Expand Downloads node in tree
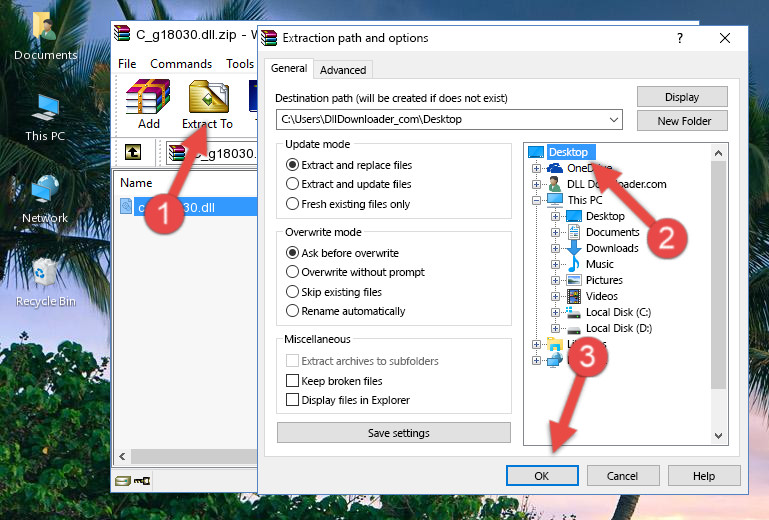The width and height of the screenshot is (769, 520). click(555, 249)
